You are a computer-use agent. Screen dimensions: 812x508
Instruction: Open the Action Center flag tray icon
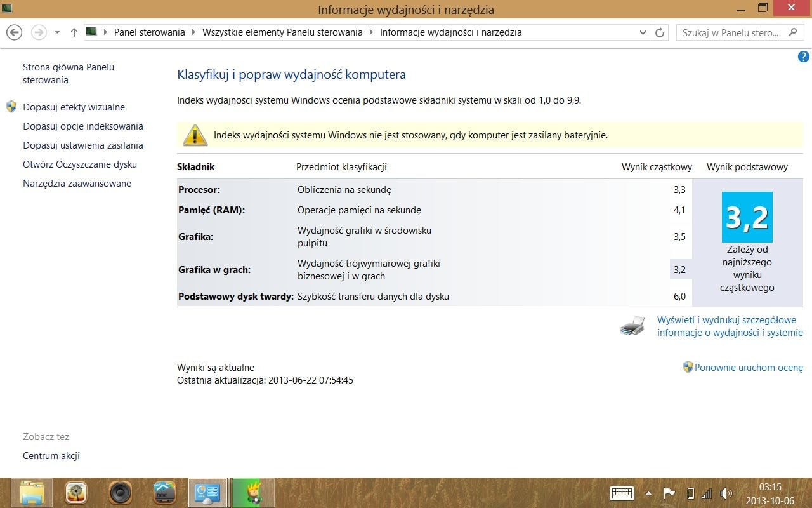click(x=669, y=493)
